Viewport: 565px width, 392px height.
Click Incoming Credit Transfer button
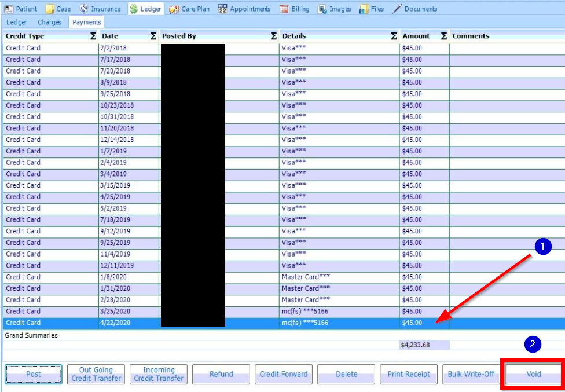(x=159, y=374)
